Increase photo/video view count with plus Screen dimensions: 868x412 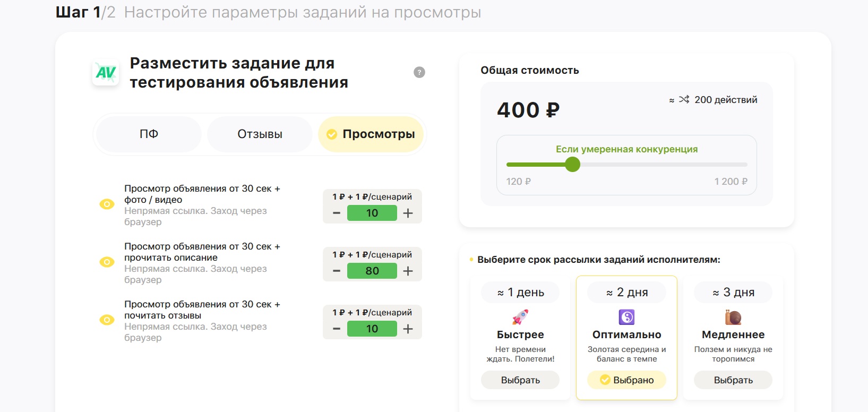click(x=408, y=213)
